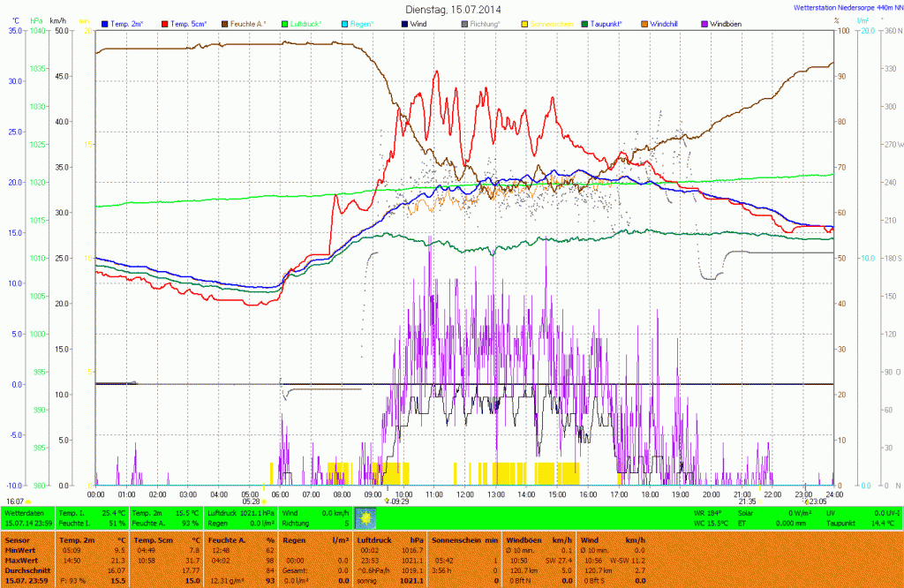
Task: Click the sunny weather icon in status bar
Action: [x=365, y=517]
